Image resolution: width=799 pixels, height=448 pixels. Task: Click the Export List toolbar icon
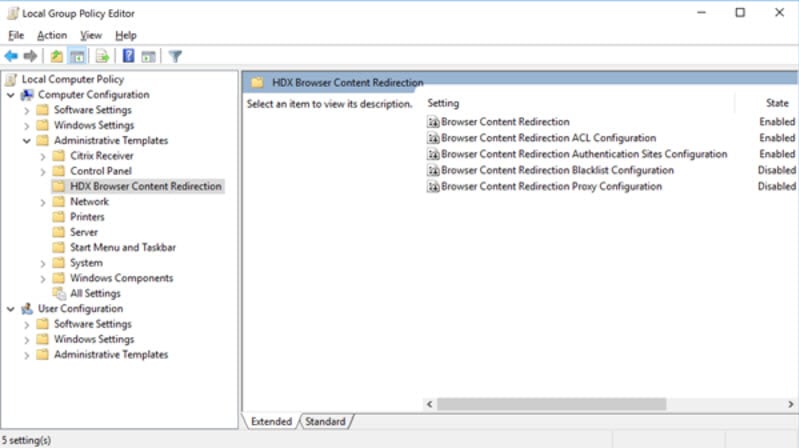pos(102,56)
